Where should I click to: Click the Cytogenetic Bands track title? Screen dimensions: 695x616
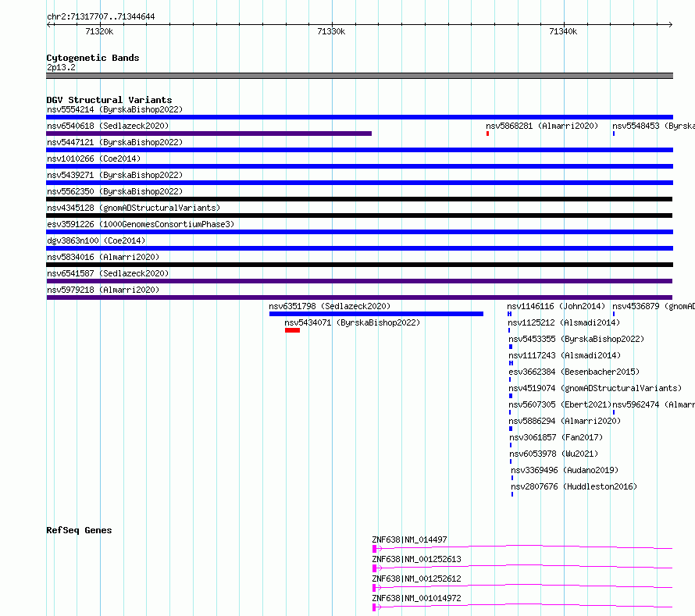[x=93, y=58]
